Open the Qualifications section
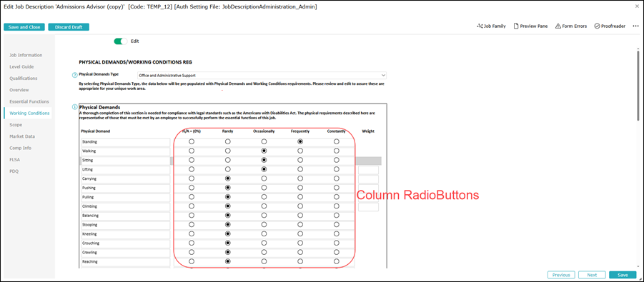Screen dimensions: 644x282 pos(24,78)
